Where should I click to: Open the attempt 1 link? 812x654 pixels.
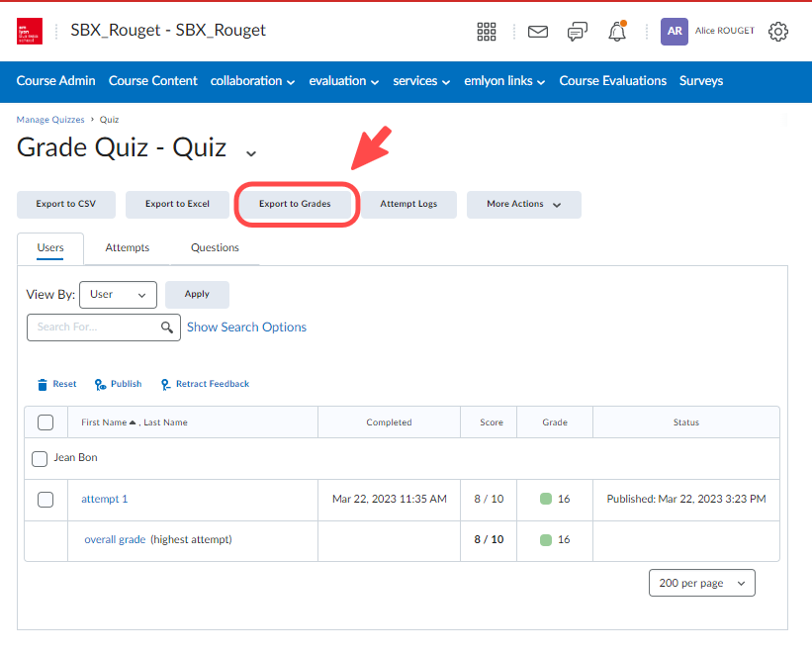(x=104, y=499)
